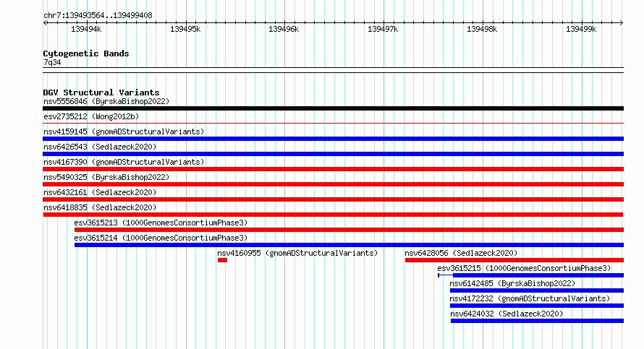Select the red bar under nsv6432161
Screen dimensions: 644x349
(333, 199)
